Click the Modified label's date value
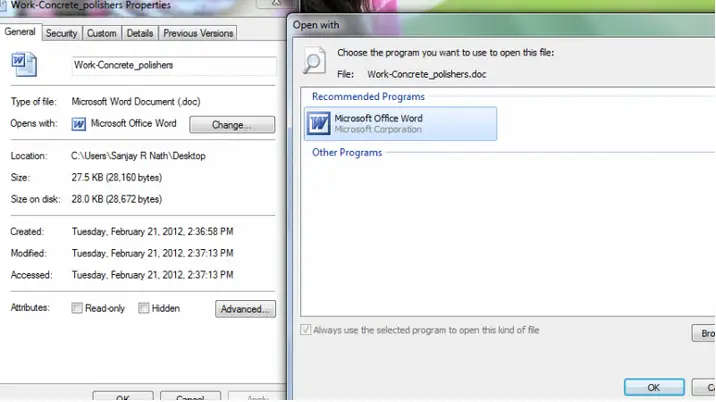 point(153,253)
